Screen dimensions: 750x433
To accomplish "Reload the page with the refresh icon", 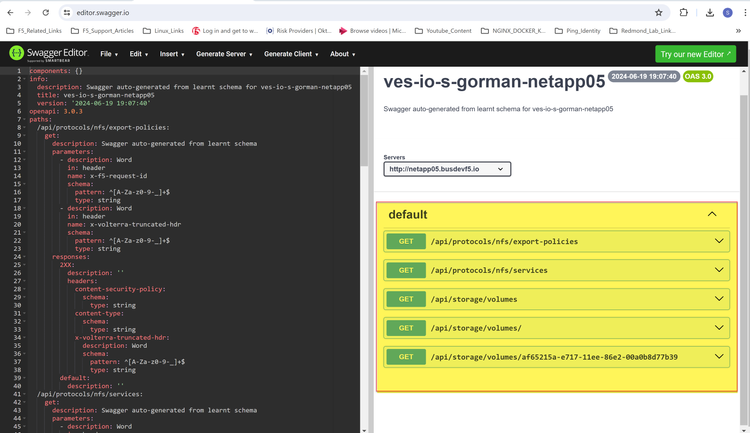I will pos(45,13).
